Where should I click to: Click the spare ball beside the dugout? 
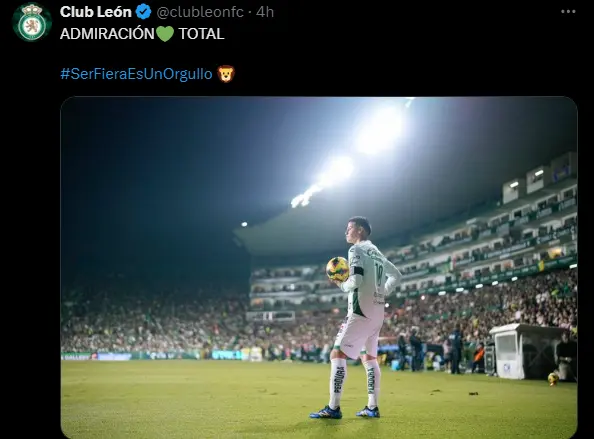pyautogui.click(x=553, y=378)
